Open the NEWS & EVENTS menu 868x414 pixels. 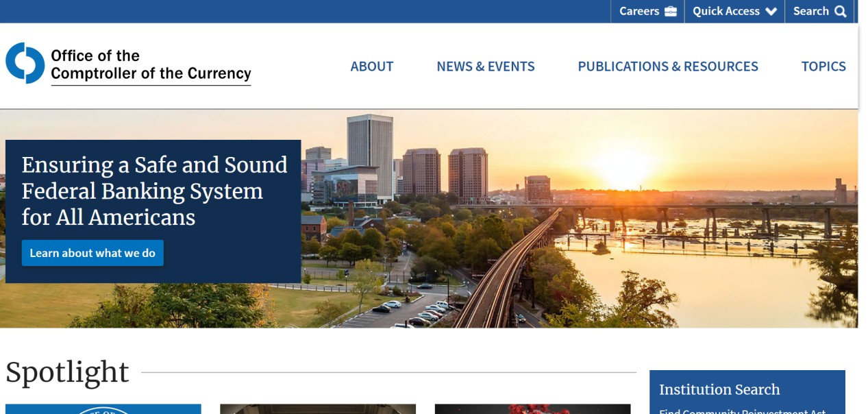tap(486, 66)
